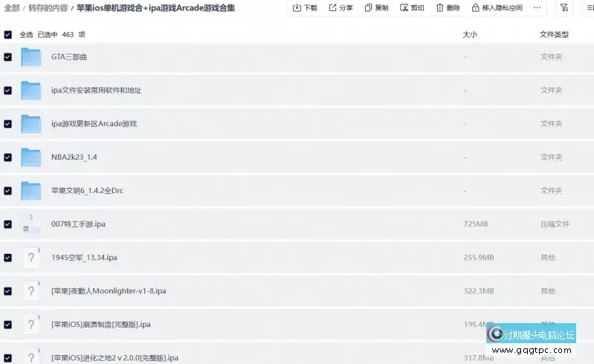
Task: Go to the 转存的内容 breadcrumb
Action: click(48, 8)
